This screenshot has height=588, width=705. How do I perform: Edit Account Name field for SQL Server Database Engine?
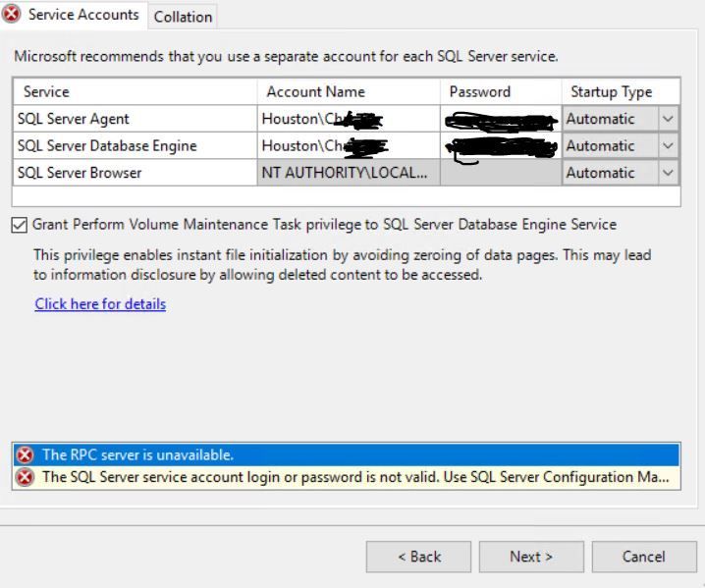pos(349,145)
